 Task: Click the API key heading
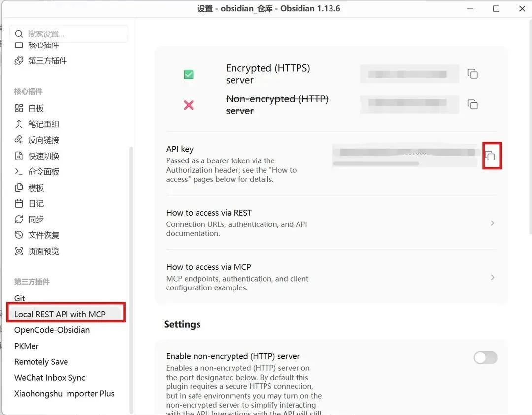click(x=180, y=149)
